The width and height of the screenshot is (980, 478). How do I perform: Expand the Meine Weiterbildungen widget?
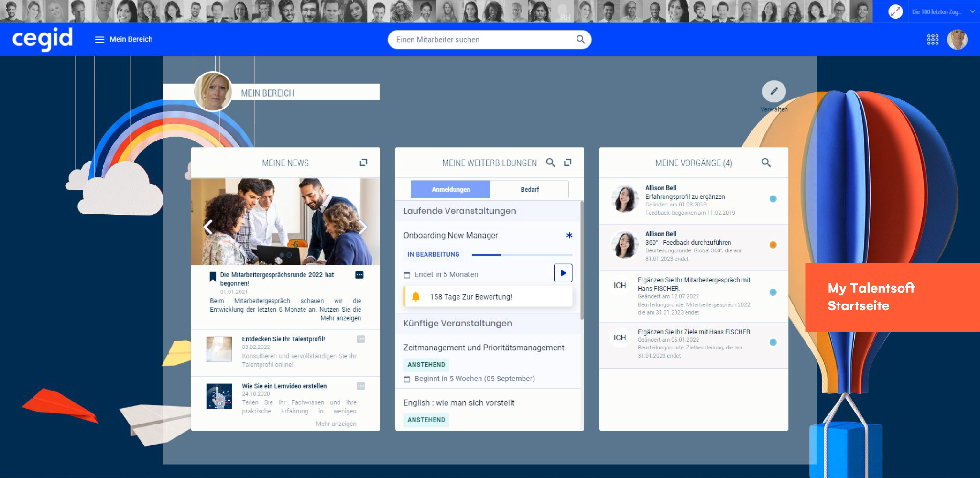[x=568, y=163]
